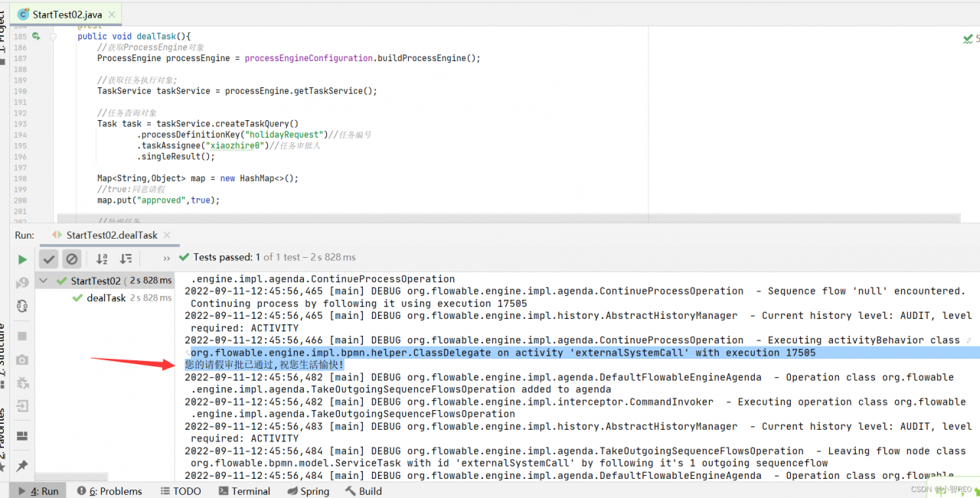Click the green Rerun test play icon
This screenshot has height=498, width=980.
click(x=22, y=259)
